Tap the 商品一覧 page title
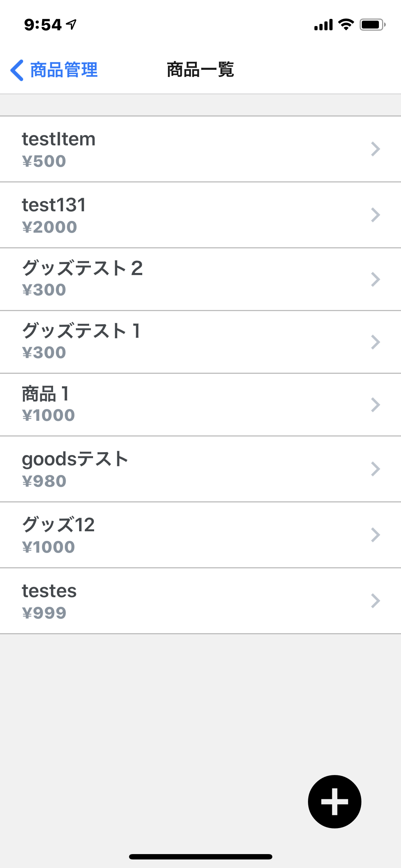This screenshot has width=401, height=868. [200, 69]
